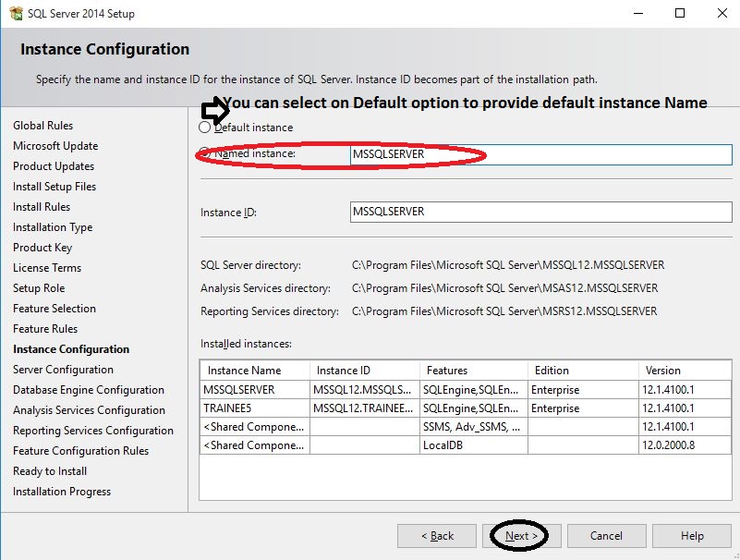Sort by Edition column header
740x560 pixels.
coord(583,371)
